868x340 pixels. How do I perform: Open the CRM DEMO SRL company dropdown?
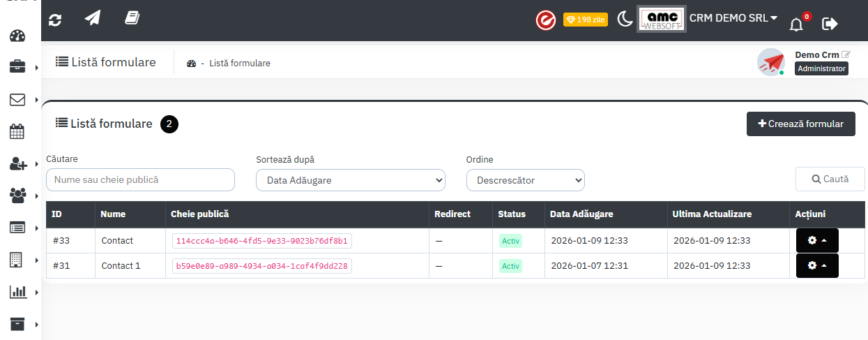733,18
